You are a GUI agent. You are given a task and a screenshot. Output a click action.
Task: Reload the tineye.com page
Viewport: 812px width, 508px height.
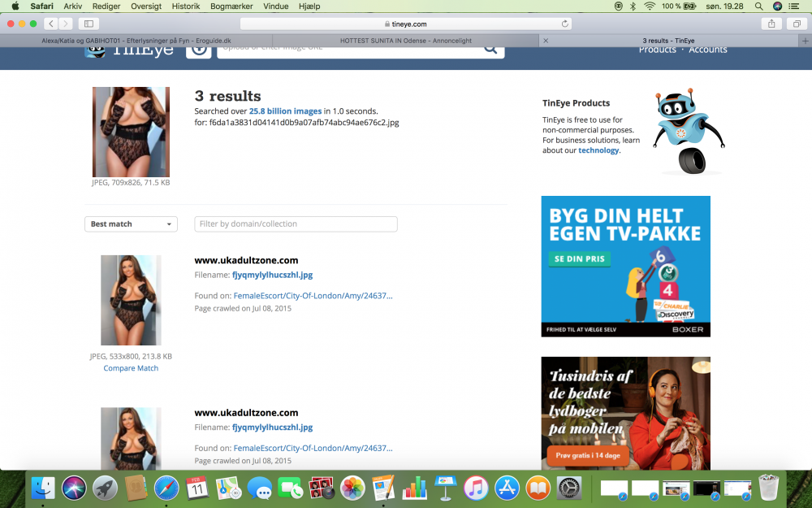tap(565, 24)
